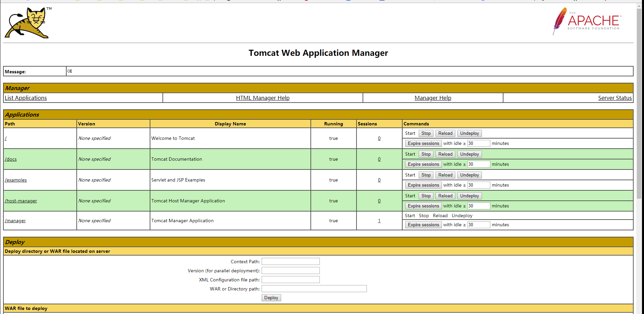This screenshot has width=644, height=314.
Task: Edit idle minutes field for /docs
Action: (x=479, y=164)
